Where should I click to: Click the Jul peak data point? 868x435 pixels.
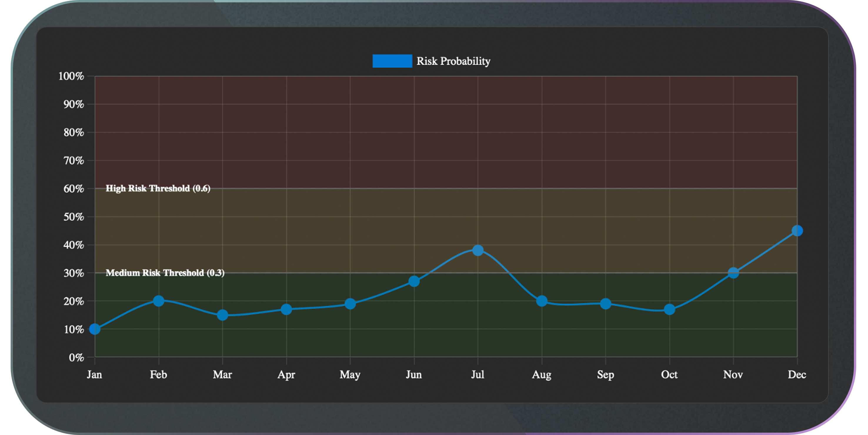click(478, 250)
